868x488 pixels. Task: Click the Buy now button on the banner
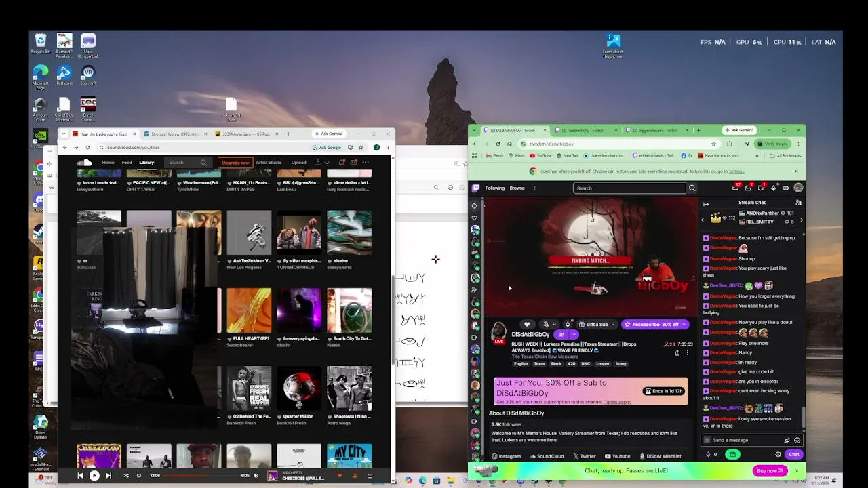click(770, 470)
